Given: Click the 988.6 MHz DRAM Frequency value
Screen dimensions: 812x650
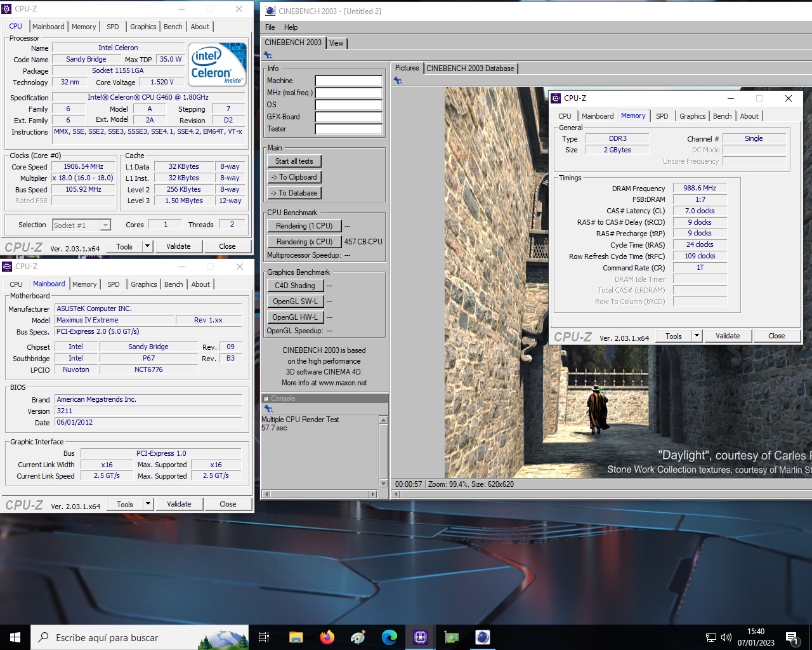Looking at the screenshot, I should (700, 188).
